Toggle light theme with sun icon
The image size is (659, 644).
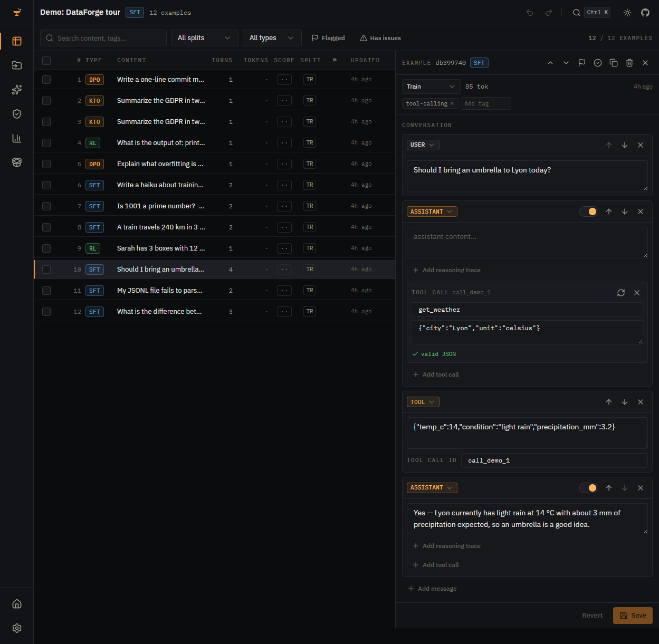(627, 13)
